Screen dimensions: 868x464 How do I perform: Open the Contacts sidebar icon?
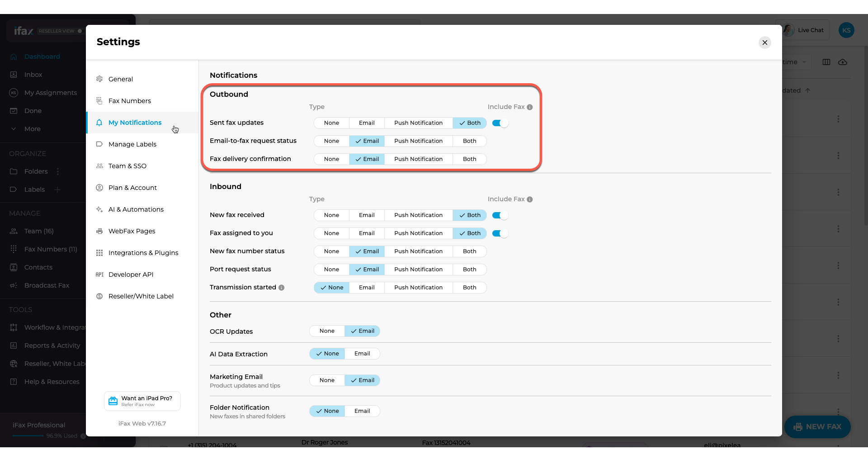click(14, 267)
